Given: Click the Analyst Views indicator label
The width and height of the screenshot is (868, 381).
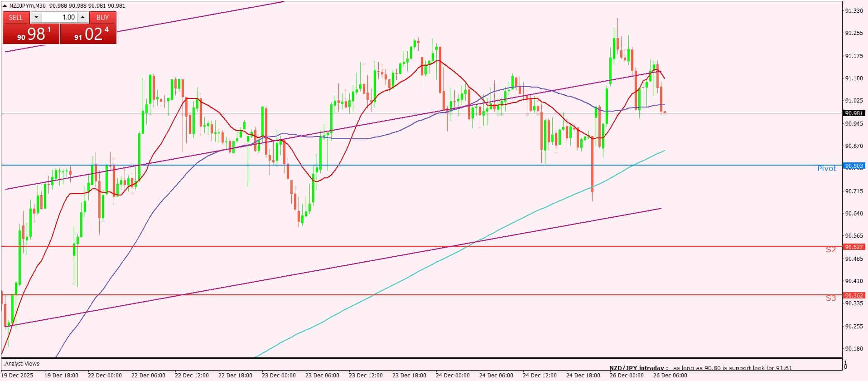Looking at the screenshot, I should click(22, 363).
